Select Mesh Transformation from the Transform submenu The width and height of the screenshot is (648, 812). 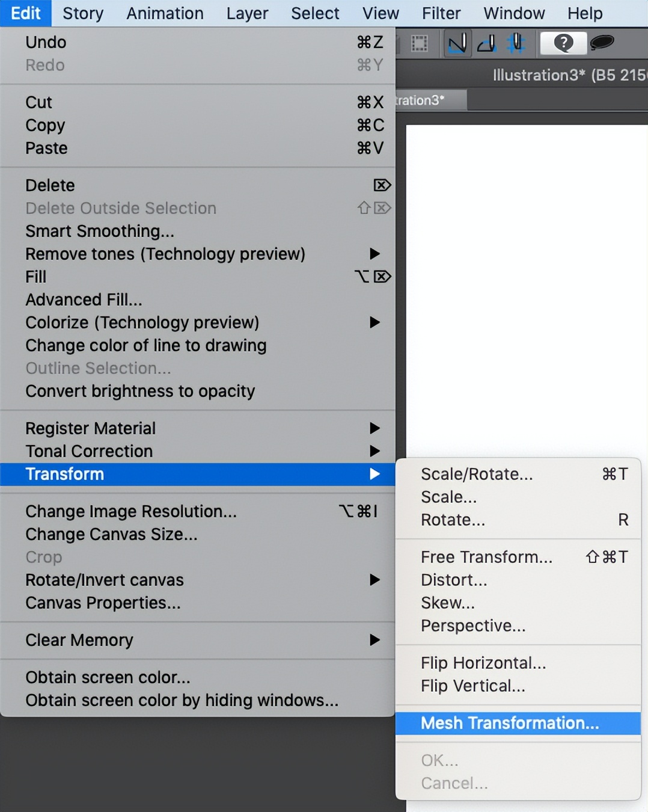click(510, 723)
